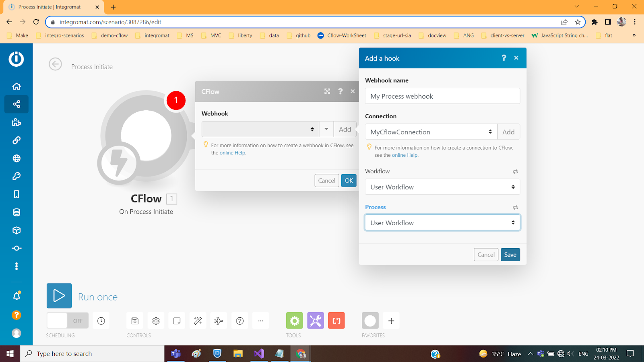
Task: Click the grey Favorites module icon
Action: click(x=370, y=321)
